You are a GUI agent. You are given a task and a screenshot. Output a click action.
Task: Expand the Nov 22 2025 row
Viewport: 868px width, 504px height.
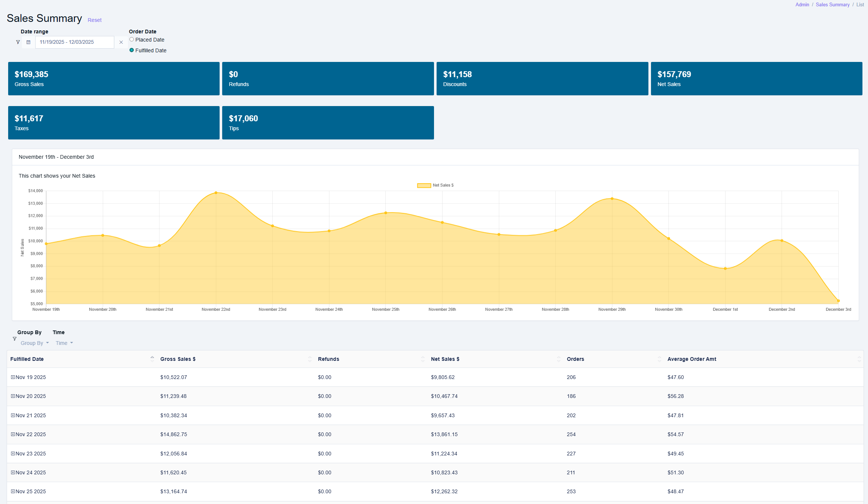13,434
